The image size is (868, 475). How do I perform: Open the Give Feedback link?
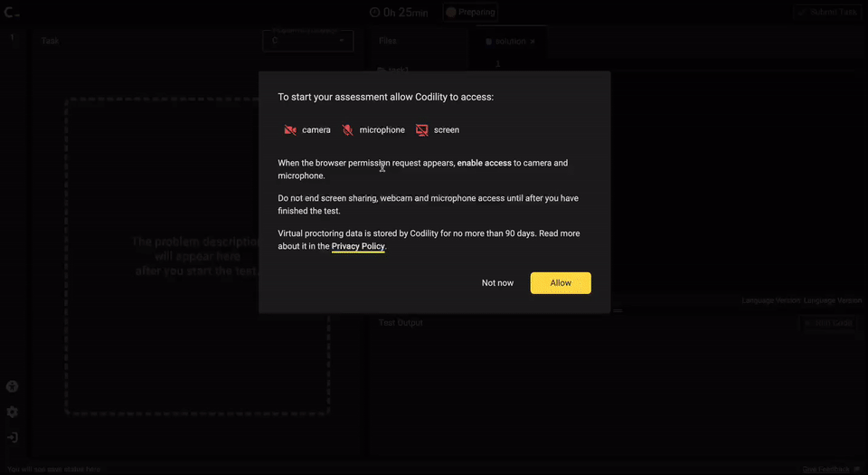tap(826, 470)
